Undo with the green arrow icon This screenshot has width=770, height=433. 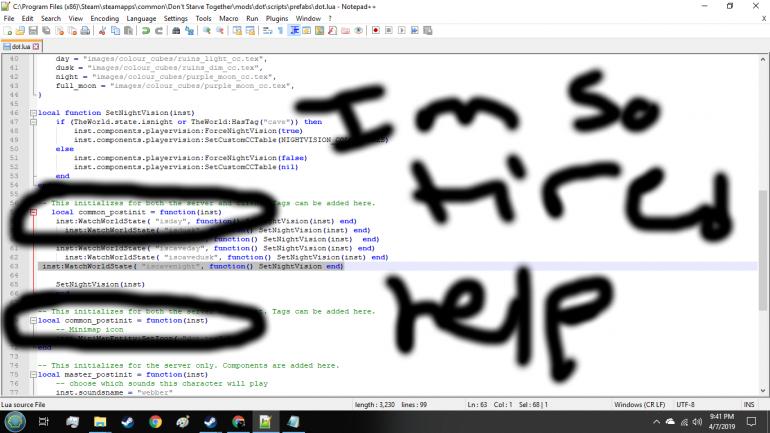[146, 30]
